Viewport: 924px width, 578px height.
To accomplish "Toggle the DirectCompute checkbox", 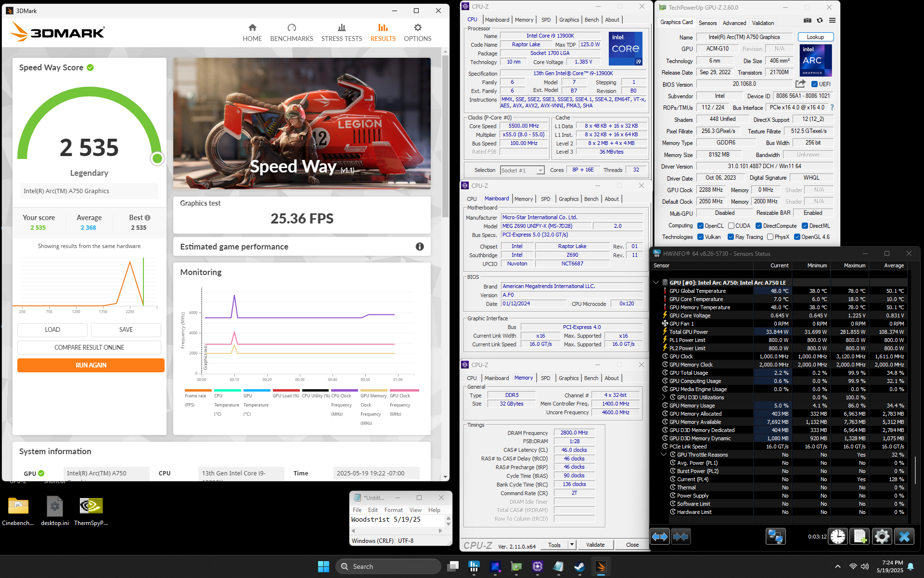I will (x=758, y=225).
